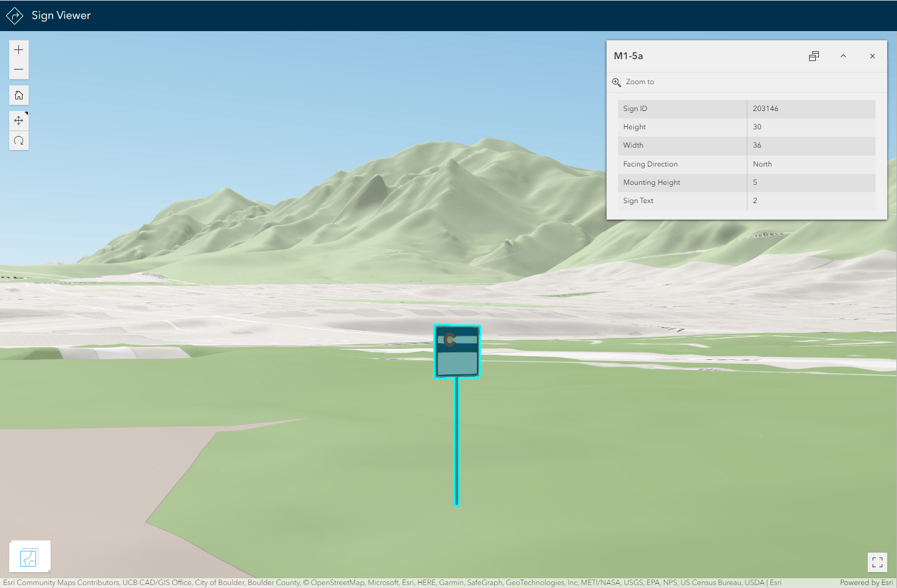Zoom in using the plus button
This screenshot has height=588, width=897.
click(x=18, y=49)
